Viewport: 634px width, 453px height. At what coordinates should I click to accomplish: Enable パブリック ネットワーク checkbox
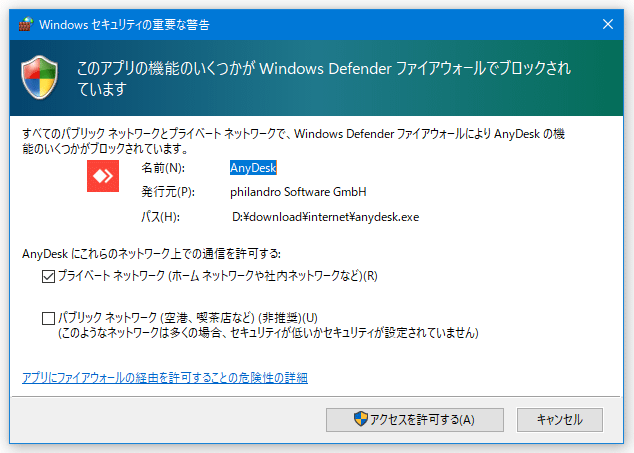click(x=49, y=318)
